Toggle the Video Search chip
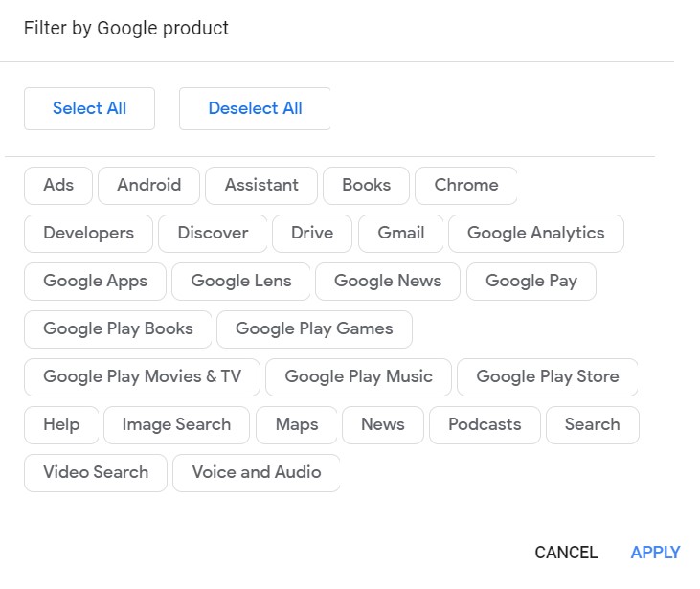 coord(96,472)
